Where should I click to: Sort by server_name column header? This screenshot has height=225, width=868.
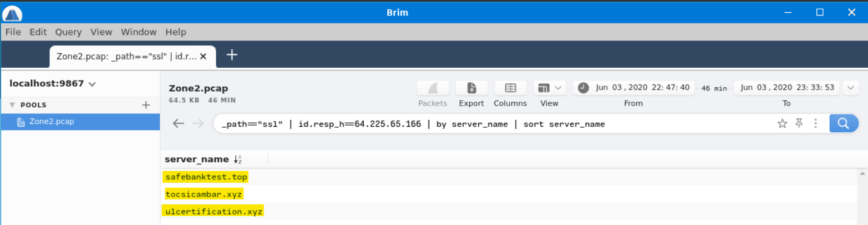coord(197,159)
